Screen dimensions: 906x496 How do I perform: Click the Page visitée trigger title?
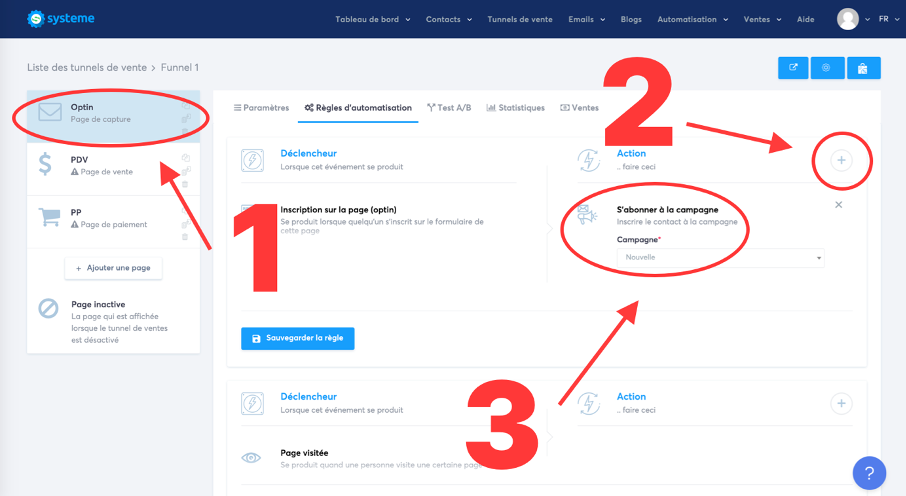[x=305, y=453]
